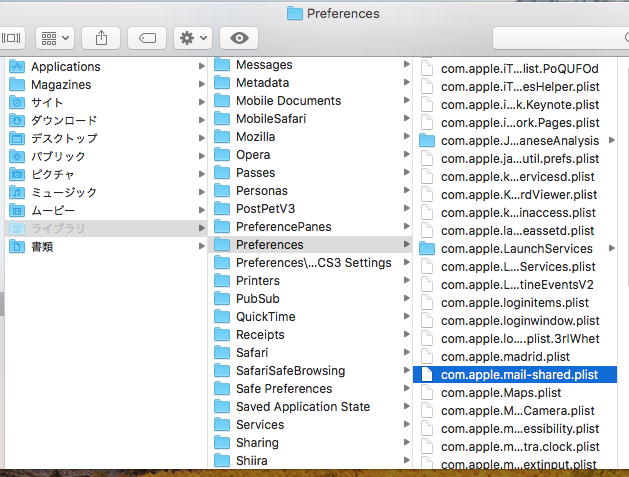Screen dimensions: 629x477
Task: Select the Passes folder name
Action: tap(256, 173)
